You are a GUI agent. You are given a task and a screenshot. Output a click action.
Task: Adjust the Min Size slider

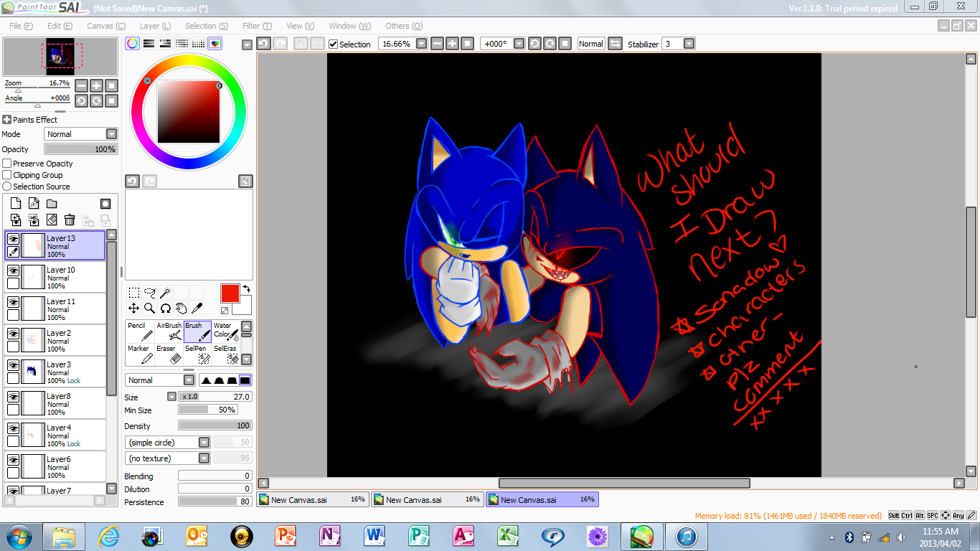point(208,410)
